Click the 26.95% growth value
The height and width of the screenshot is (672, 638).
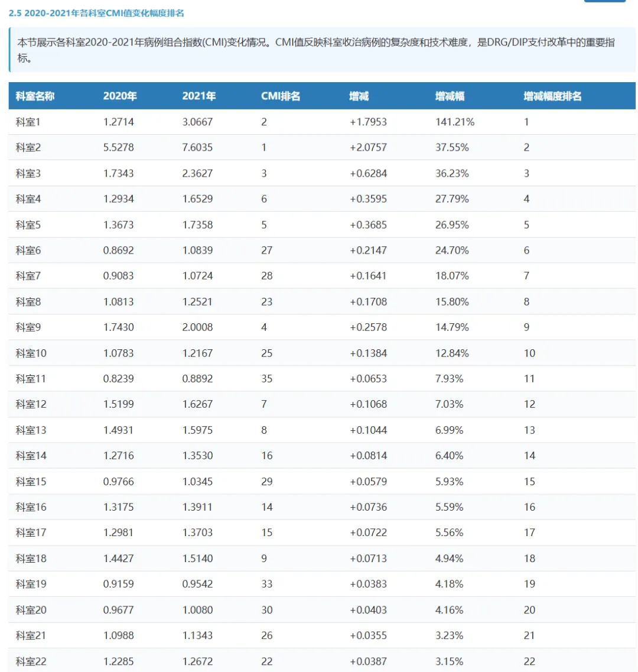pos(452,225)
